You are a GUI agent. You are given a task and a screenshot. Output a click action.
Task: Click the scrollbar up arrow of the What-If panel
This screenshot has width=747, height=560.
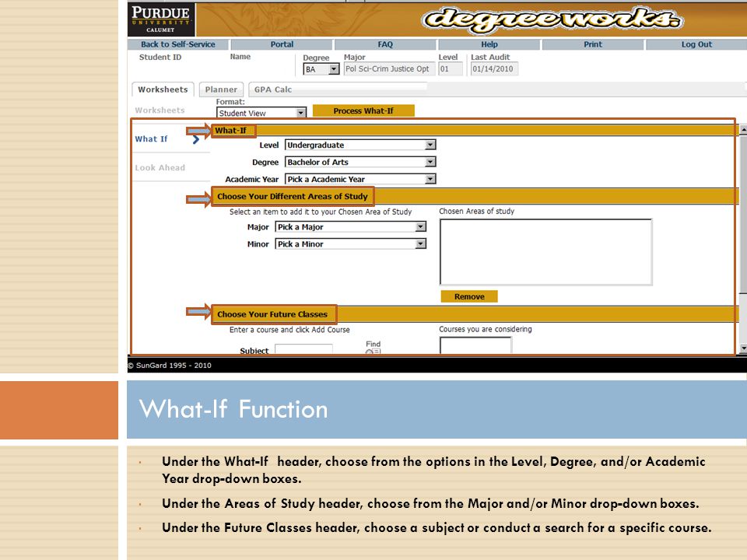743,130
